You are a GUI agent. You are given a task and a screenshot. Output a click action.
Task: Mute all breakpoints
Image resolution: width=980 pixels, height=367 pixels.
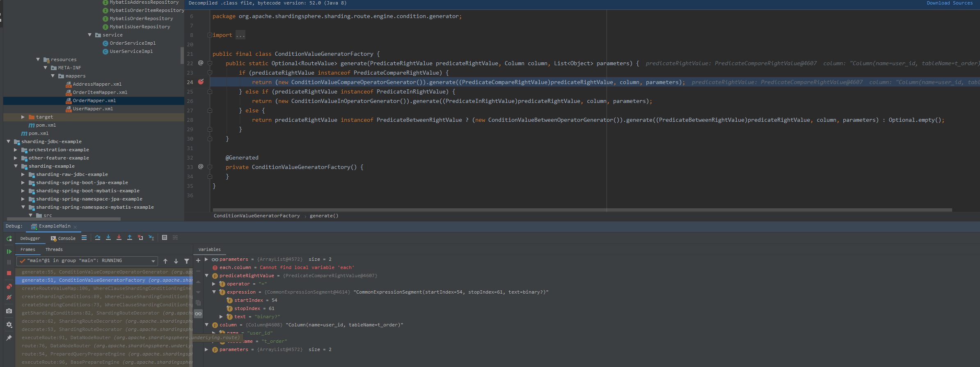coord(9,297)
